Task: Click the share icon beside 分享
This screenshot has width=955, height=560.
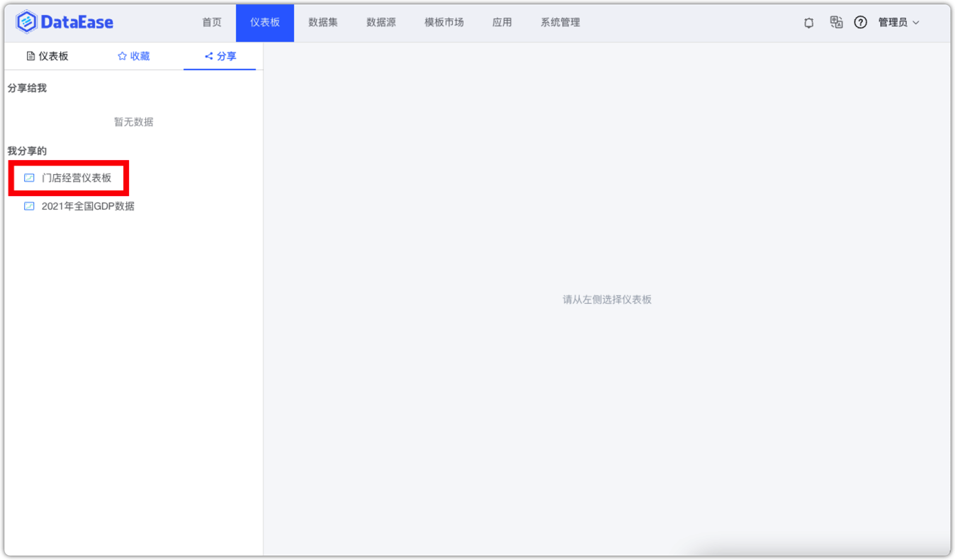Action: coord(209,55)
